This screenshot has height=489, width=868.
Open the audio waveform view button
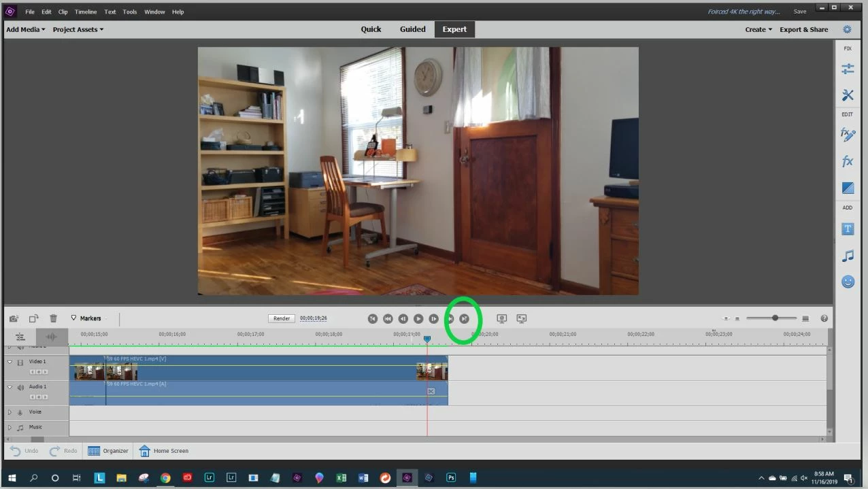pos(52,337)
